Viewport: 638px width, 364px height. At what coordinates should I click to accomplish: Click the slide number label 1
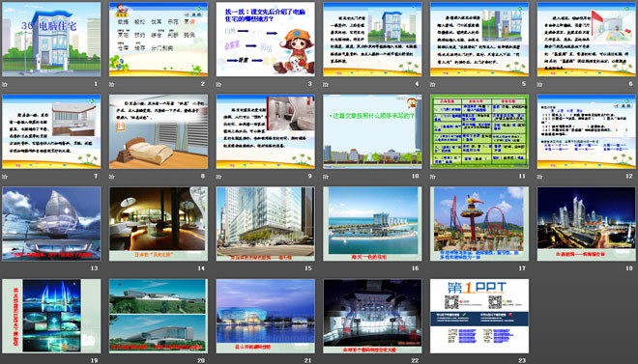[96, 84]
